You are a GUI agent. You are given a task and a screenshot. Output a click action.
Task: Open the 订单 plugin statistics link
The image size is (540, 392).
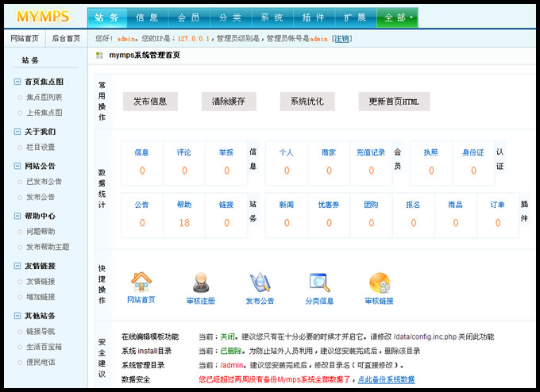(x=497, y=205)
